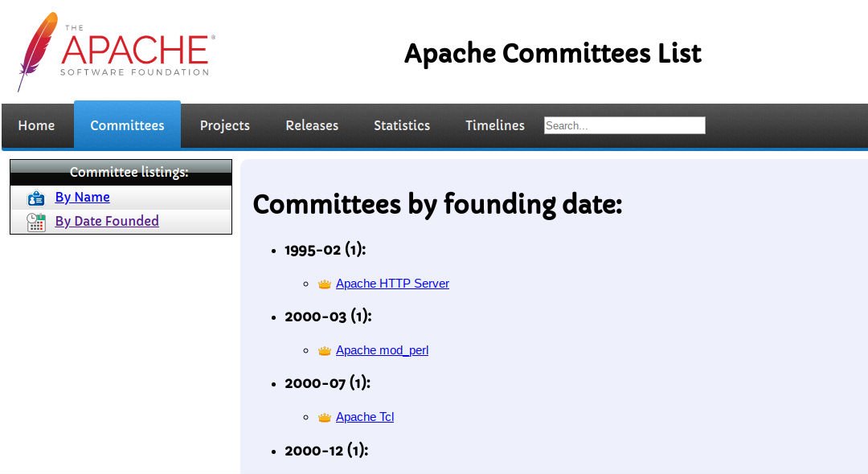The width and height of the screenshot is (868, 474).
Task: Click the 2000-03 (1) date heading
Action: [x=328, y=317]
